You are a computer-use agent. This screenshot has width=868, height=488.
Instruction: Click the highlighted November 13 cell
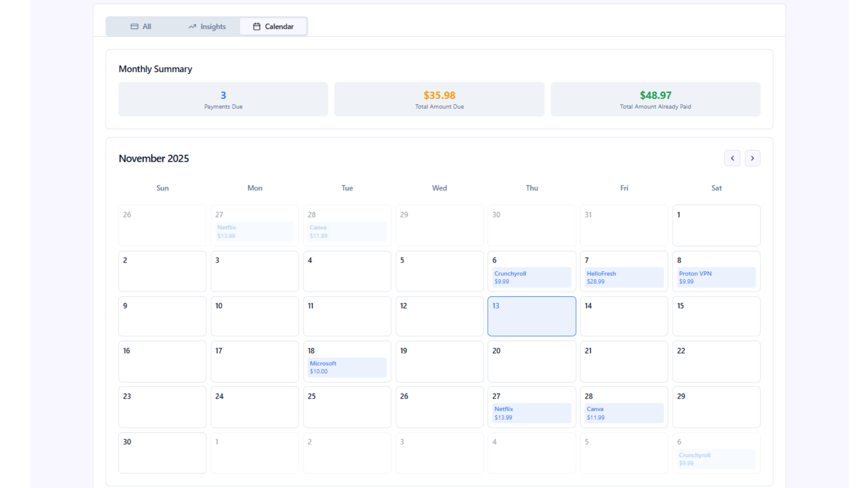531,316
